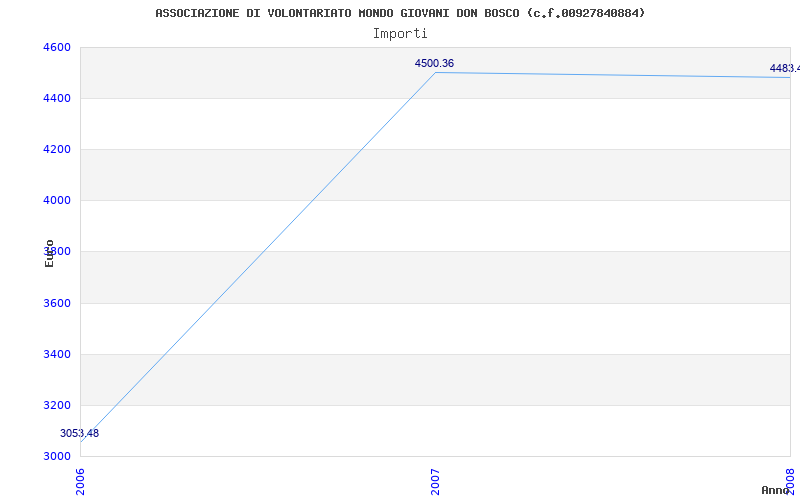Viewport: 800px width, 500px height.
Task: Click the 4600 y-axis value
Action: tap(55, 47)
